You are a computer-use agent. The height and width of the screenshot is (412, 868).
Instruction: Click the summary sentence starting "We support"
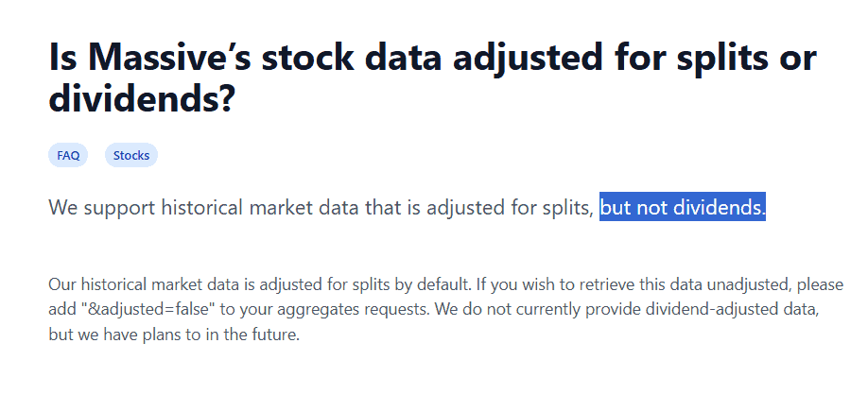(321, 207)
